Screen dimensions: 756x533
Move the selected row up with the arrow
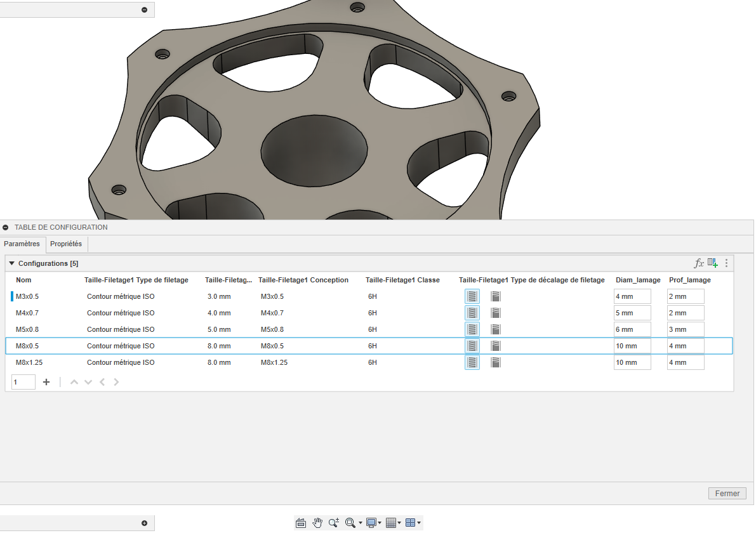click(x=74, y=382)
